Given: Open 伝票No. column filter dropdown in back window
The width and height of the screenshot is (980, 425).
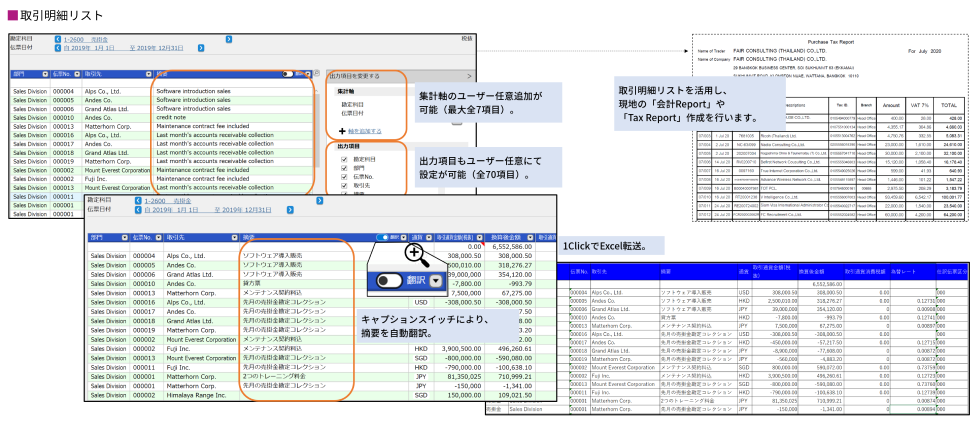Looking at the screenshot, I should click(x=78, y=74).
